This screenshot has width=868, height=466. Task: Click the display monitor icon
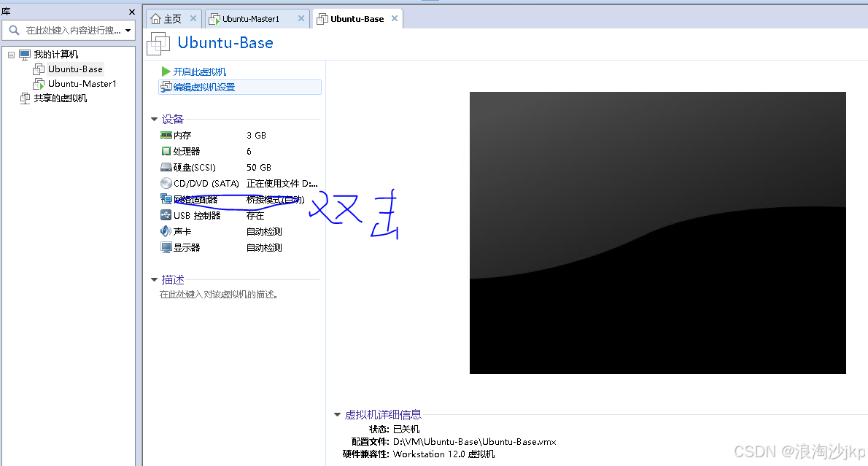(x=166, y=246)
